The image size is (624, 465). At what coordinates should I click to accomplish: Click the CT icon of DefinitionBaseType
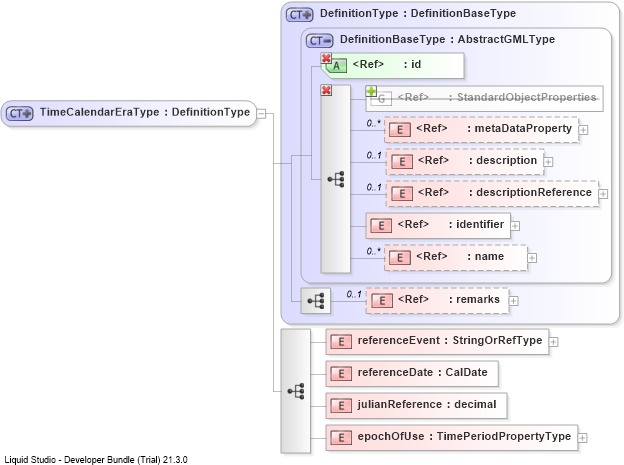pyautogui.click(x=319, y=41)
